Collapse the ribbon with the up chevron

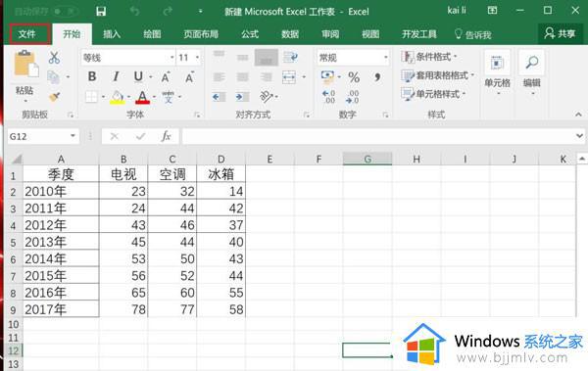[x=578, y=115]
